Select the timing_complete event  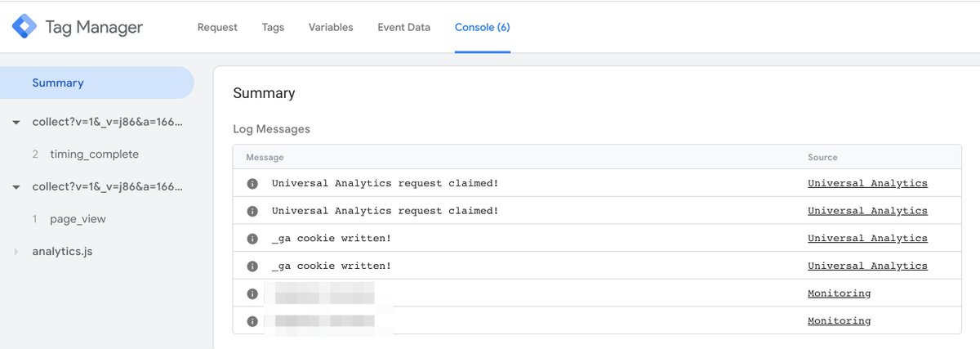pyautogui.click(x=94, y=154)
